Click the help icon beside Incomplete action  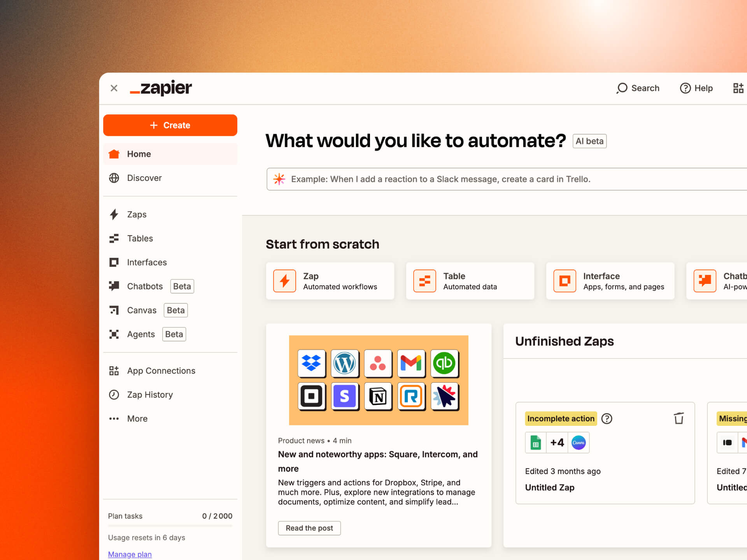(x=607, y=419)
